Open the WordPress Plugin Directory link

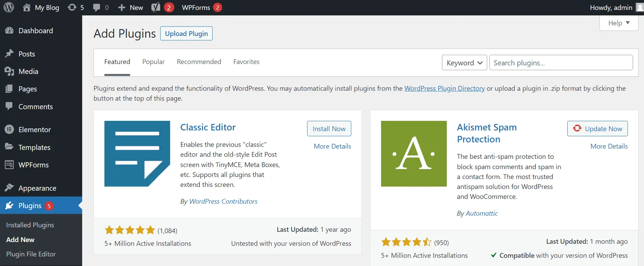[x=444, y=89]
